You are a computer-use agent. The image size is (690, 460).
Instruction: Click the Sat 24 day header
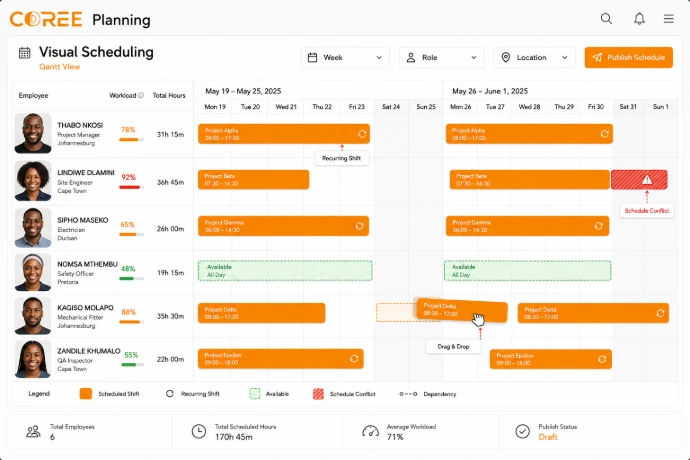pyautogui.click(x=391, y=107)
